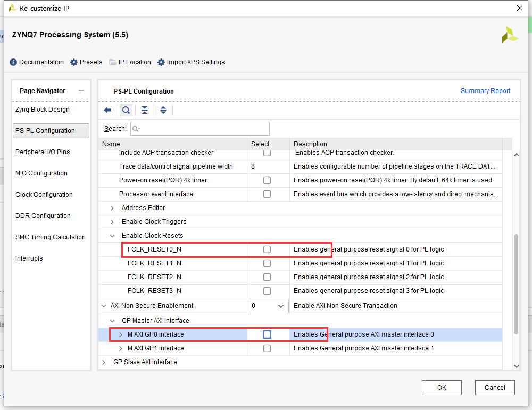Select PS-PL Configuration page
Image resolution: width=532 pixels, height=410 pixels.
point(51,131)
